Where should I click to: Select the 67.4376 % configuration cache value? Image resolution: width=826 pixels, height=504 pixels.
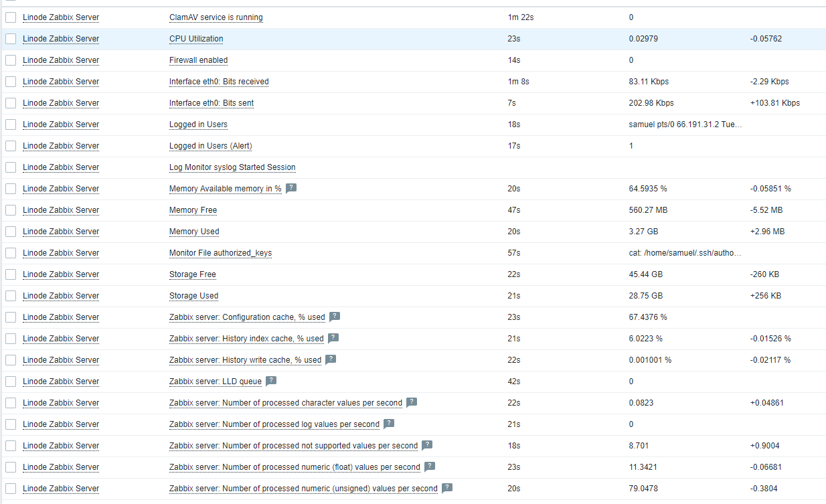tap(648, 317)
